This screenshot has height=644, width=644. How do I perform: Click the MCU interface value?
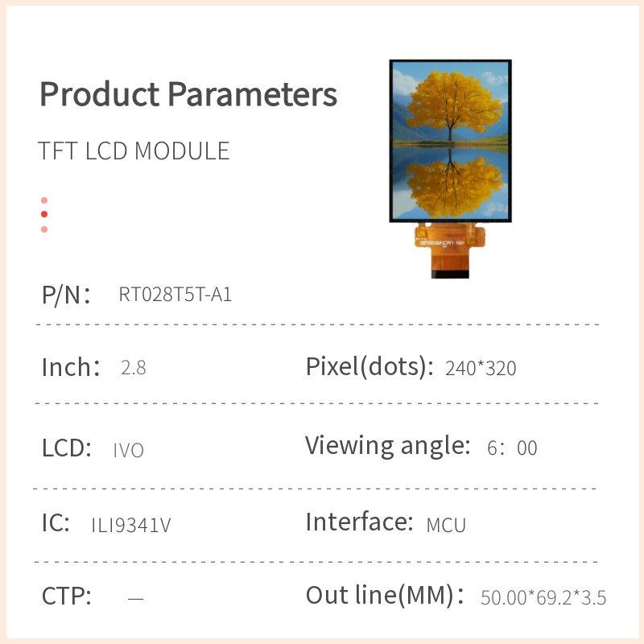pos(446,526)
